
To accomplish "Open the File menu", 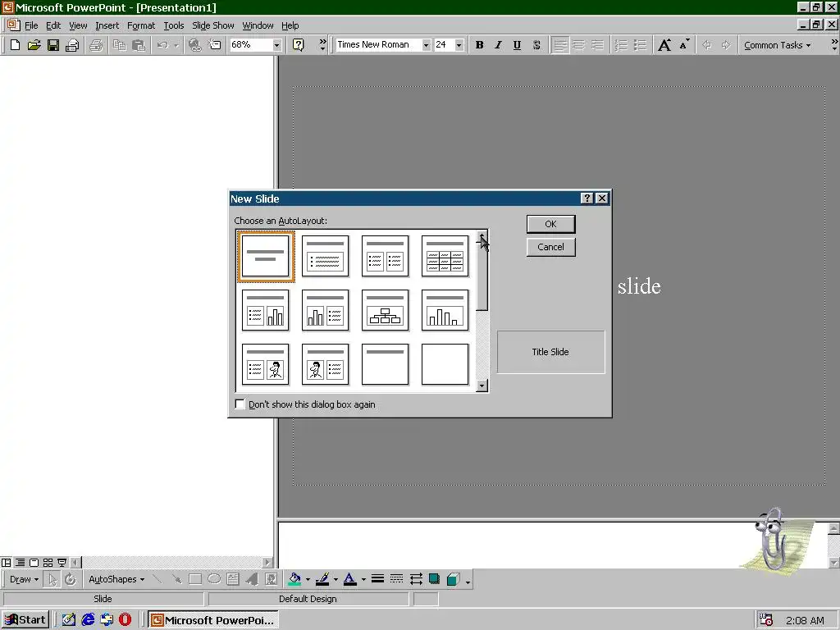I will coord(31,25).
